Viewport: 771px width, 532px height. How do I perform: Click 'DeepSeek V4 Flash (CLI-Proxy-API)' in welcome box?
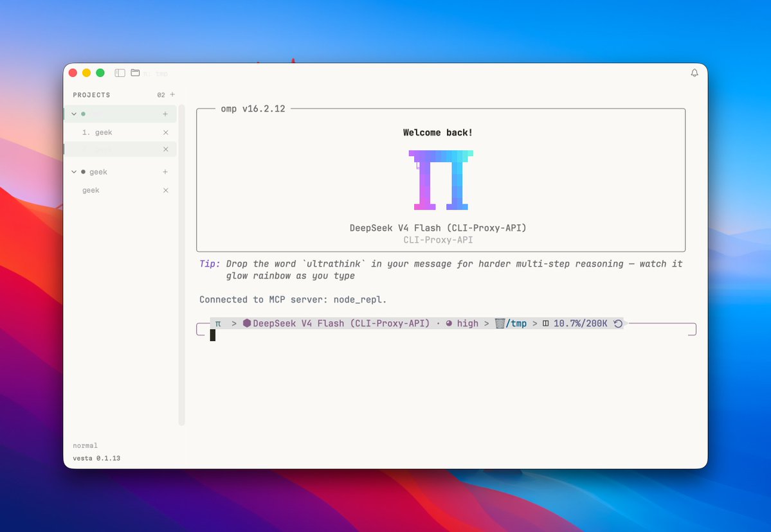pyautogui.click(x=438, y=228)
